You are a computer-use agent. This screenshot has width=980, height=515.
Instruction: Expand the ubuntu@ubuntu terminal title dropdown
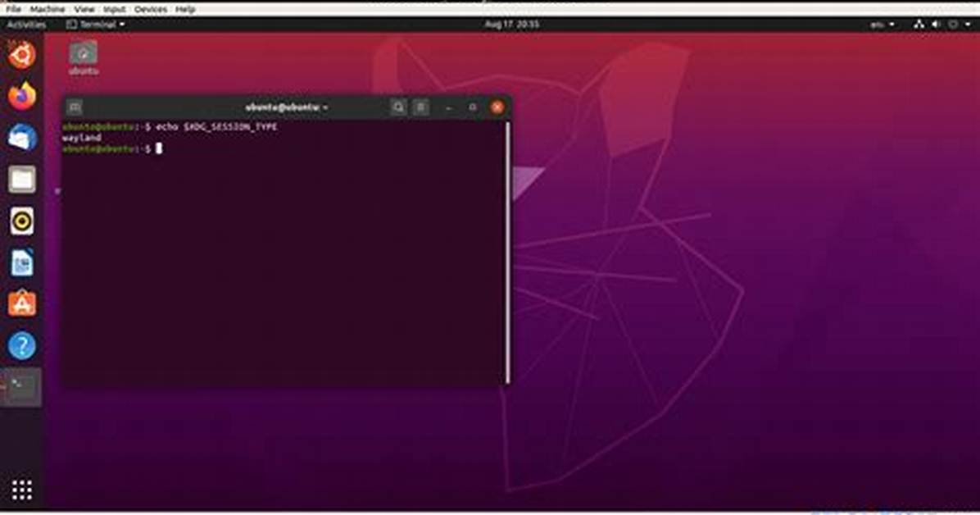point(287,107)
